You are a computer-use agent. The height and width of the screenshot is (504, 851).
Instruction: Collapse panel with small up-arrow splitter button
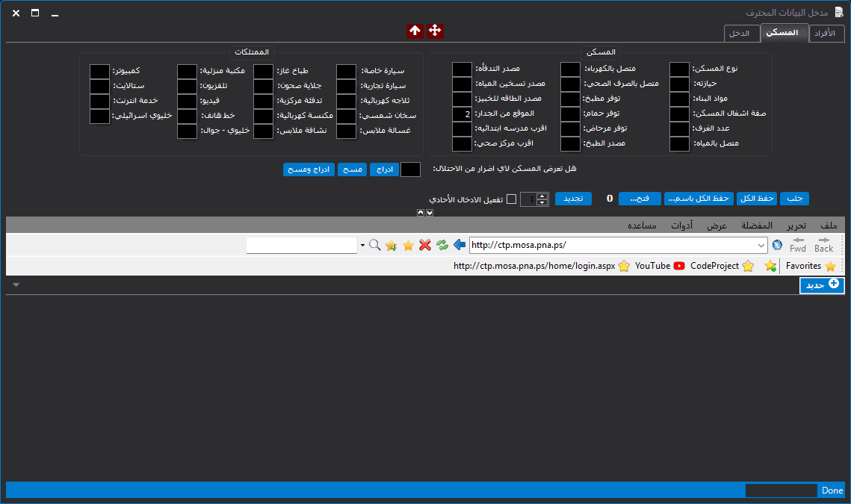tap(421, 213)
